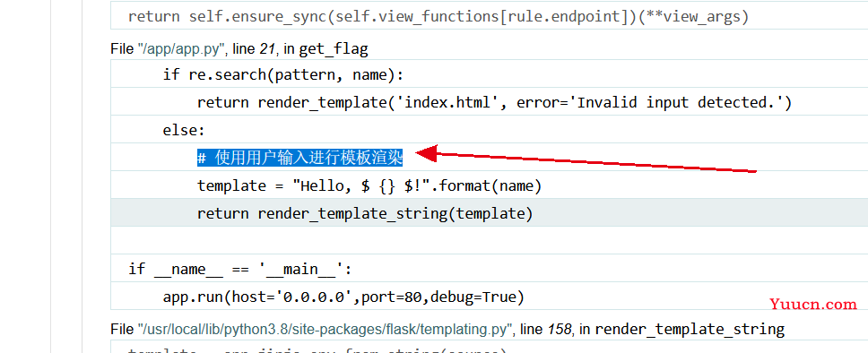Click the 'Invalid input detected.' render_template line
868x353 pixels.
489,102
